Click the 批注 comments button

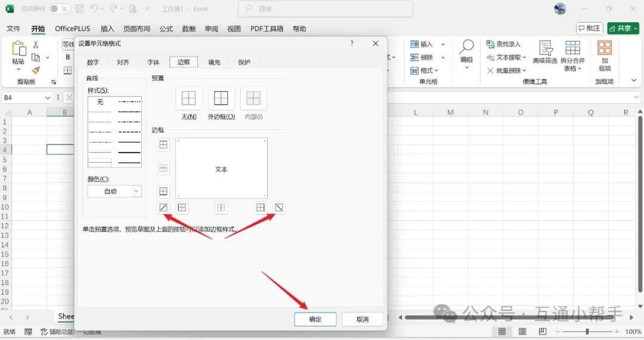[589, 29]
